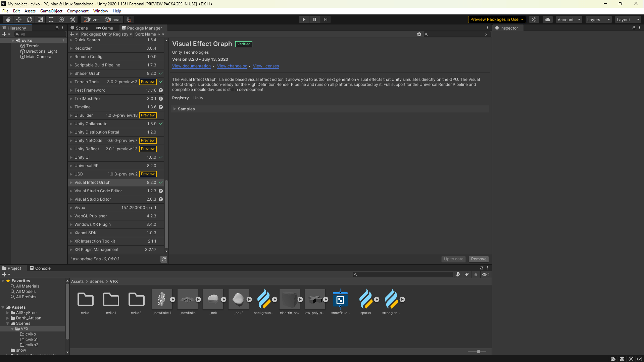
Task: Filter the Project panel by favorites star
Action: (x=476, y=274)
